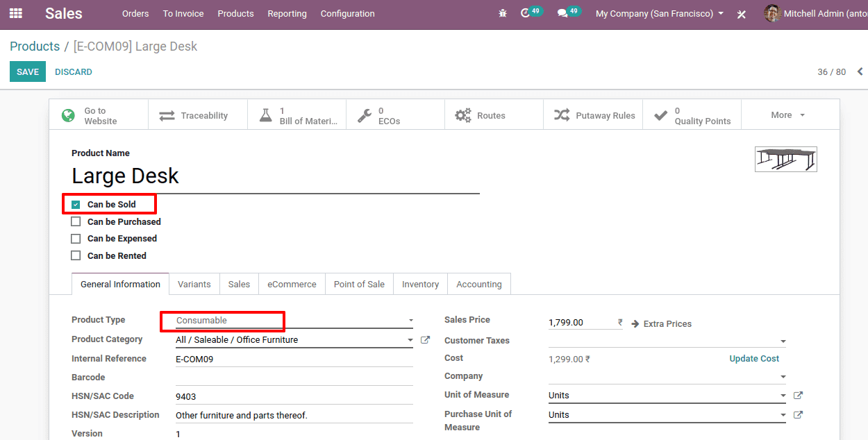Screen dimensions: 868x440
Task: Click the Large Desk product image
Action: coord(786,159)
